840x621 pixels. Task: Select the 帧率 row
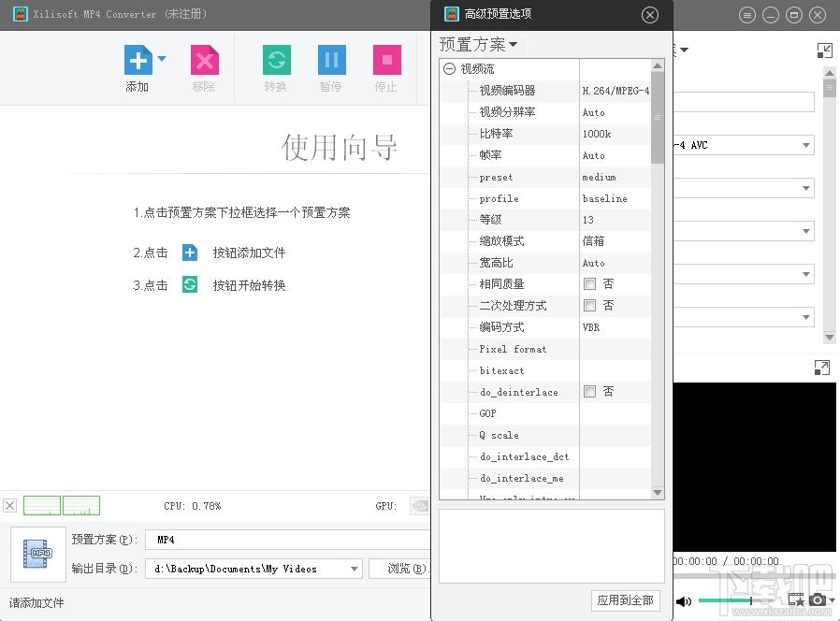[545, 155]
